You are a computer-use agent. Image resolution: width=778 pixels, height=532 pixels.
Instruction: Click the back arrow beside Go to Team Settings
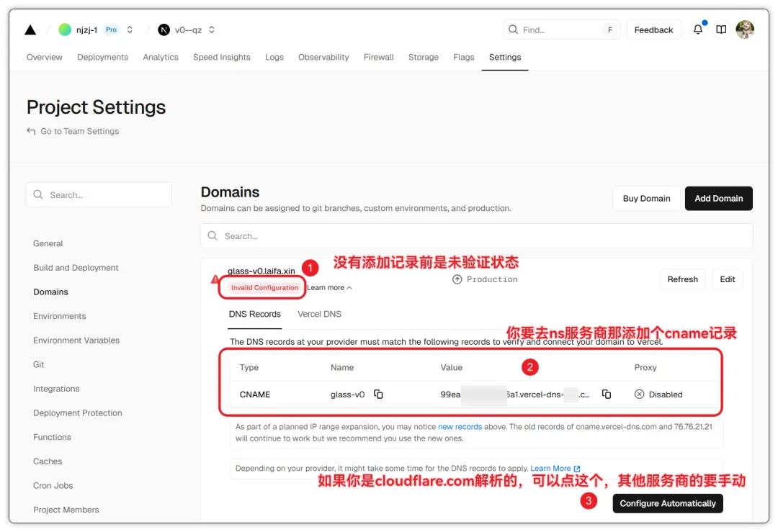click(x=31, y=131)
